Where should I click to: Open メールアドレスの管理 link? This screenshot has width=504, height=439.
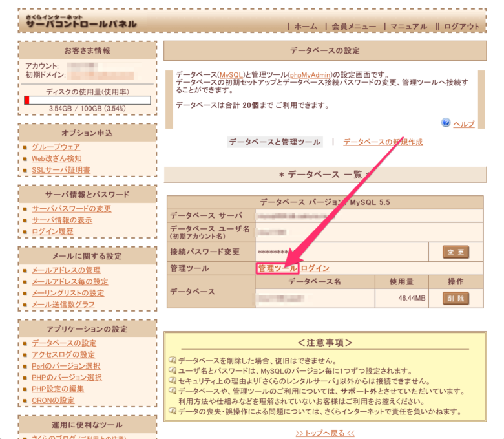point(66,270)
